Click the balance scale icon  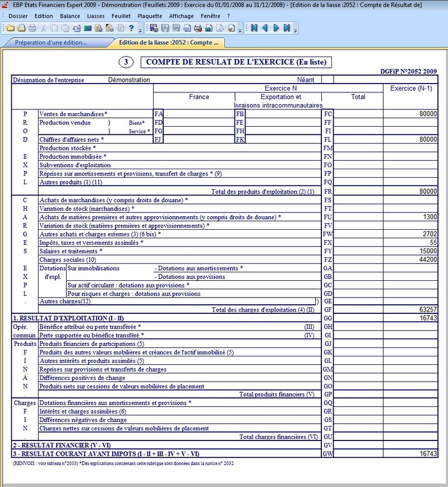pyautogui.click(x=76, y=28)
